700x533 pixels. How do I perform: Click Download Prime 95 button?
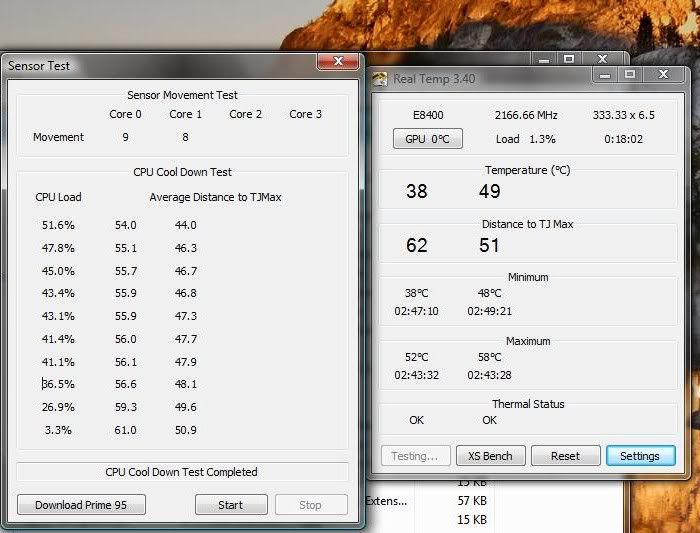click(x=81, y=505)
